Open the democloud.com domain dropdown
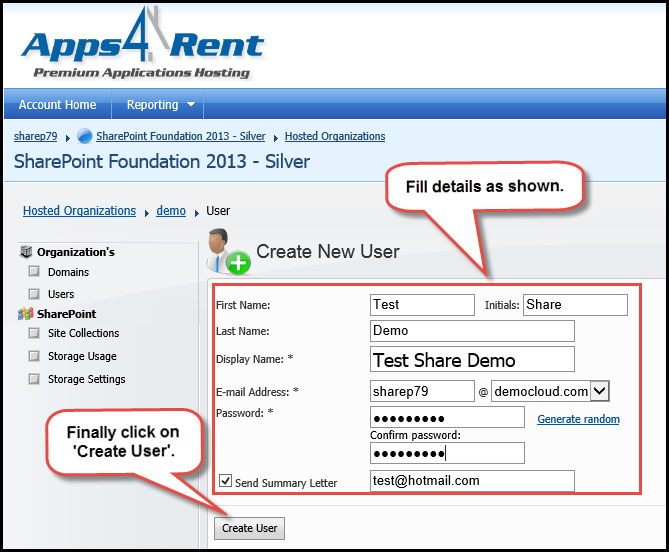This screenshot has width=669, height=552. coord(599,391)
